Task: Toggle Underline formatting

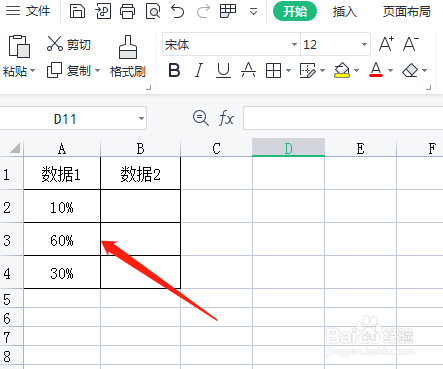Action: pos(223,70)
